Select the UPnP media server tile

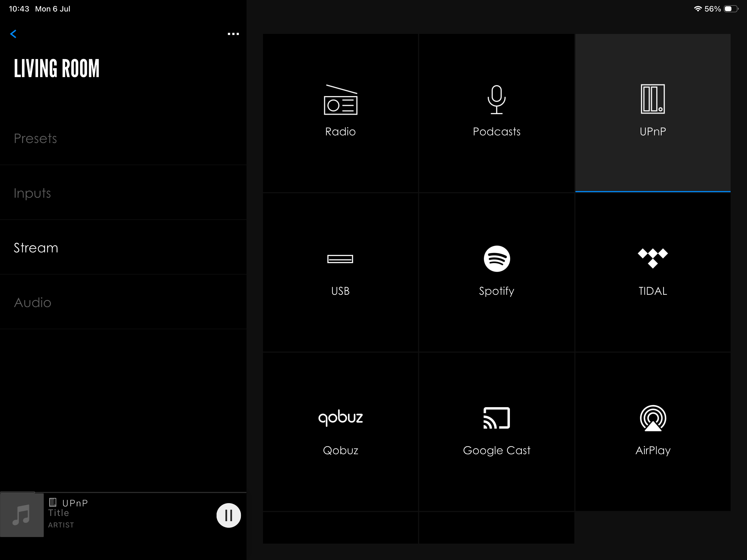click(653, 113)
